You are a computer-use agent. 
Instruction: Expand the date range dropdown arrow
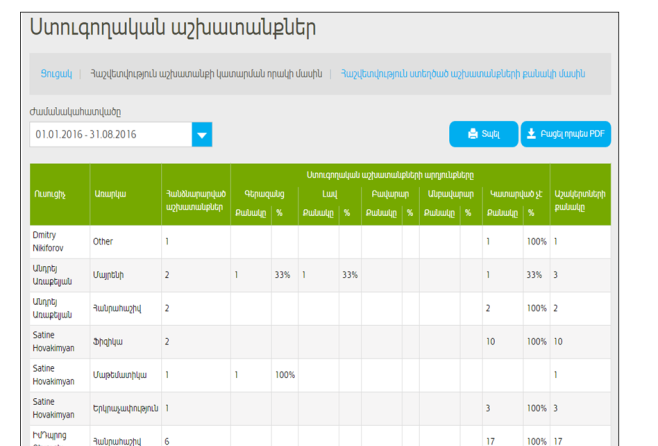pyautogui.click(x=202, y=135)
